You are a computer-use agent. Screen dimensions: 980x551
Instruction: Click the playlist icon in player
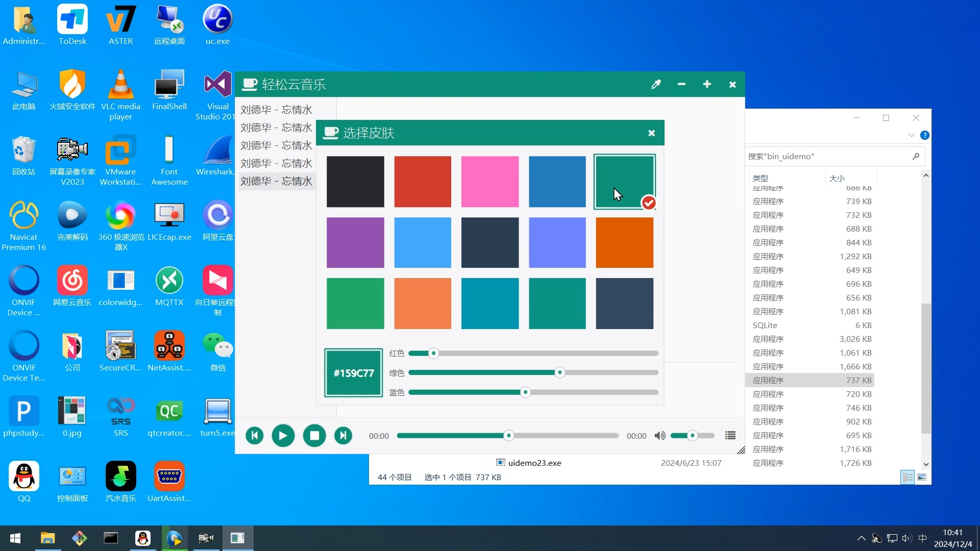pos(730,435)
